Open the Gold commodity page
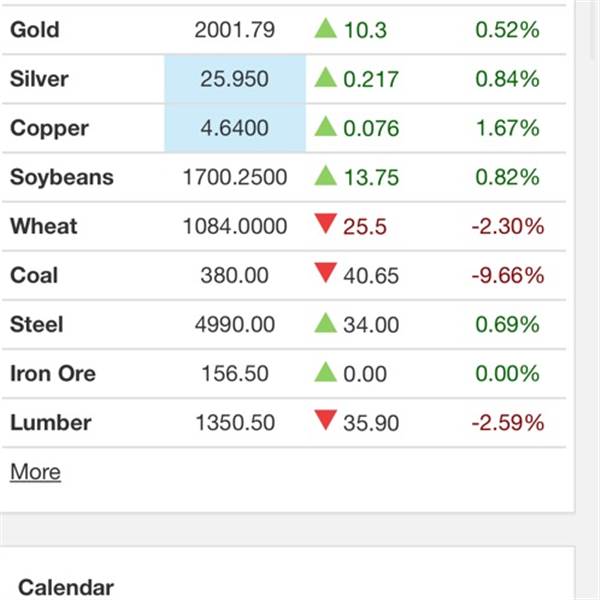This screenshot has height=600, width=600. [35, 29]
